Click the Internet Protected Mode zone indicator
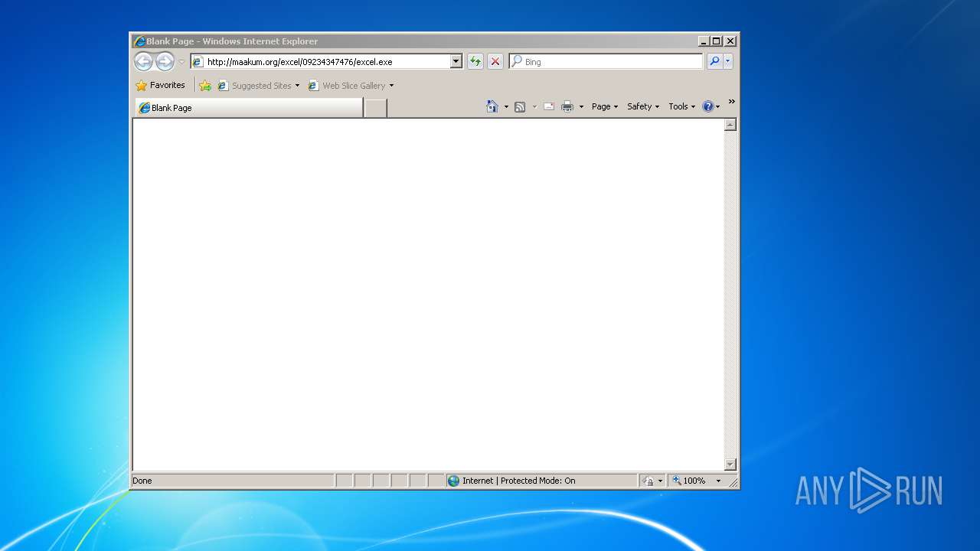Screen dimensions: 980x551 [x=541, y=481]
